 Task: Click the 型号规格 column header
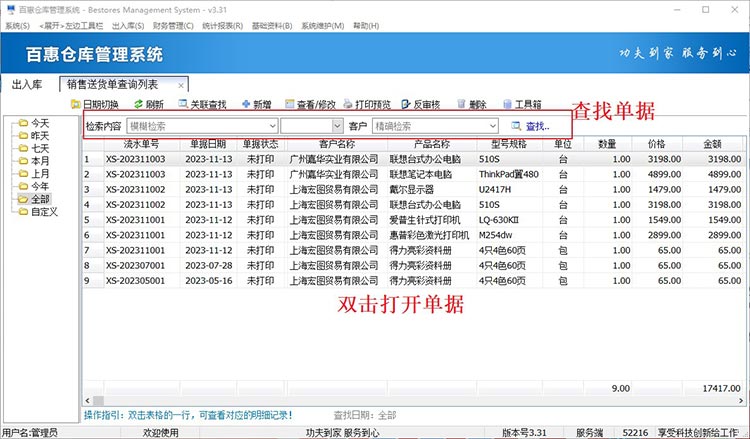[x=509, y=144]
